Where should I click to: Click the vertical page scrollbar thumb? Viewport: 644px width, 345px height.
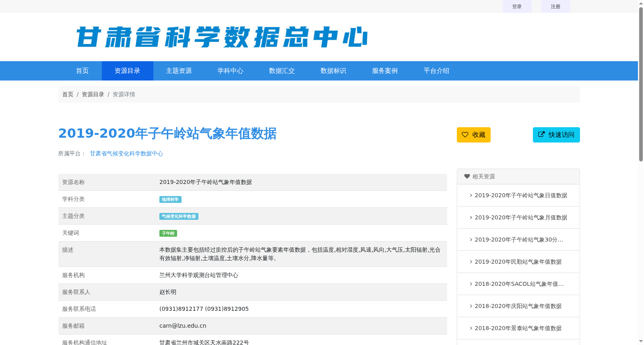point(641,85)
